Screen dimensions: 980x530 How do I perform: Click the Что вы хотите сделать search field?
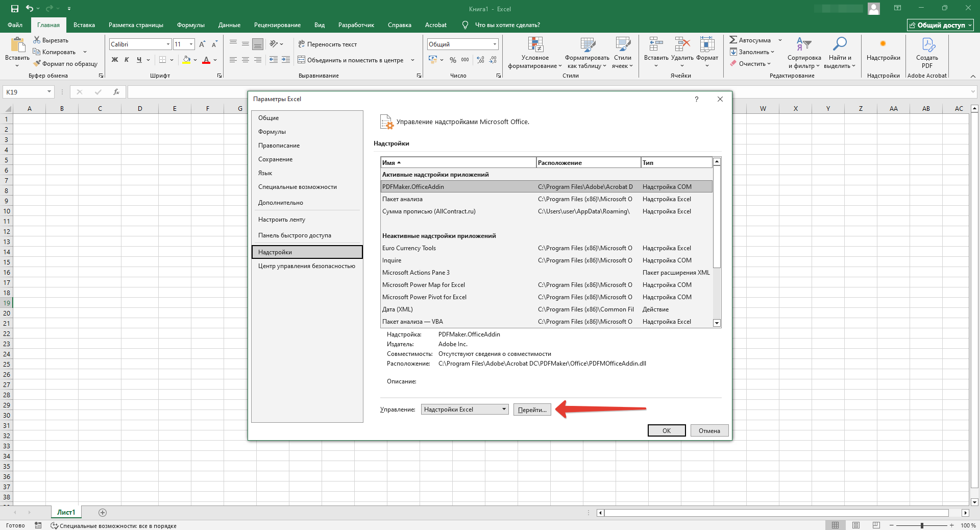[507, 25]
